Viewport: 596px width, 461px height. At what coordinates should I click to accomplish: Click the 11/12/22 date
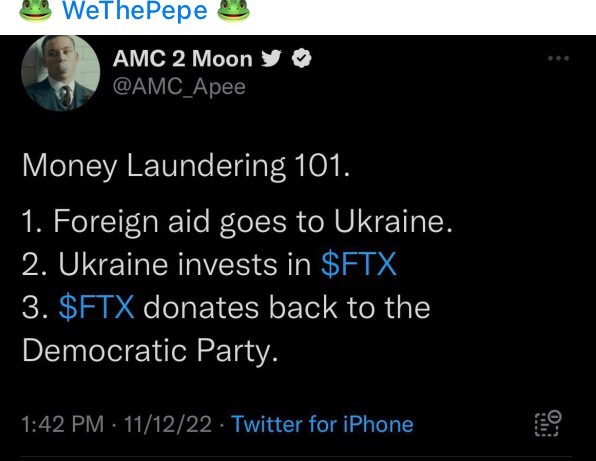click(x=168, y=424)
